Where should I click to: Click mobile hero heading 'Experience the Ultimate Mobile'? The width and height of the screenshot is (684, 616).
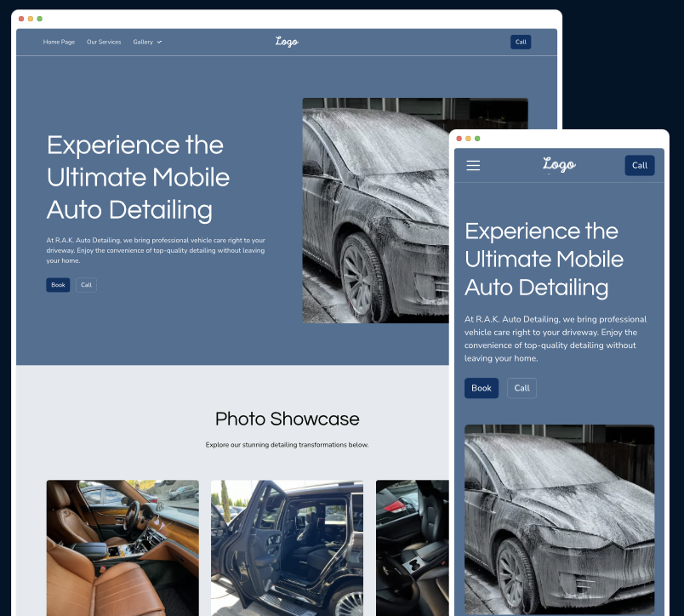544,245
